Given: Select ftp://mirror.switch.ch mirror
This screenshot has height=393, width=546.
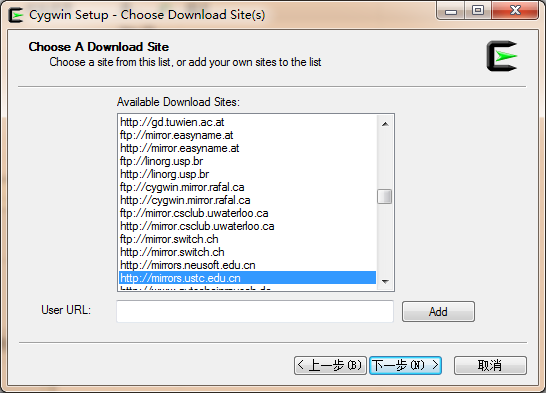Looking at the screenshot, I should pyautogui.click(x=248, y=239).
